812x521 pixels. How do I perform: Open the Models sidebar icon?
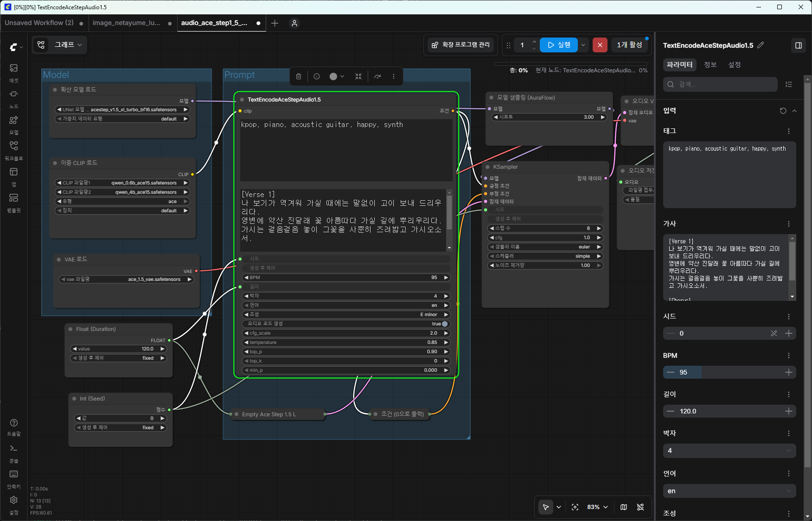[x=14, y=124]
